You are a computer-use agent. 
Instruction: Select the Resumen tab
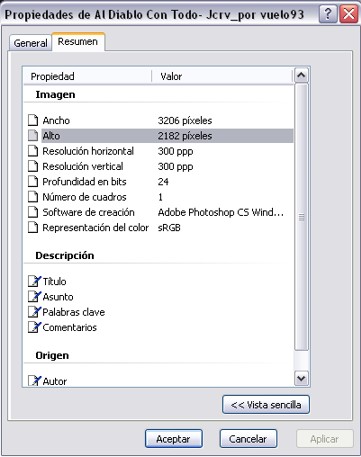(x=78, y=42)
